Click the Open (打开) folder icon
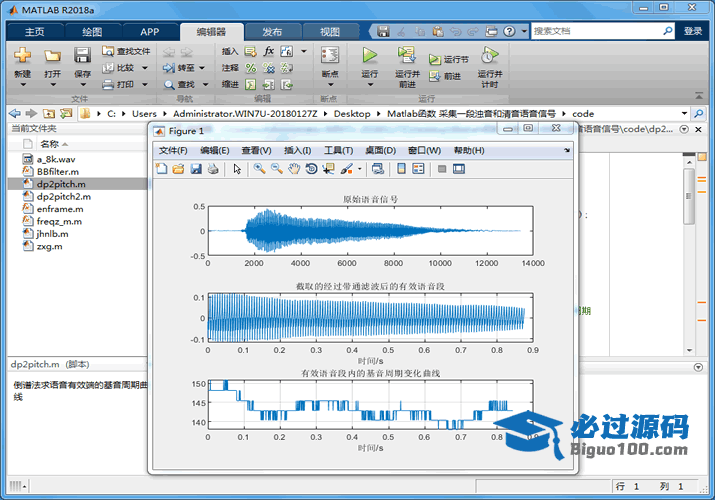Viewport: 715px width, 500px height. tap(52, 56)
